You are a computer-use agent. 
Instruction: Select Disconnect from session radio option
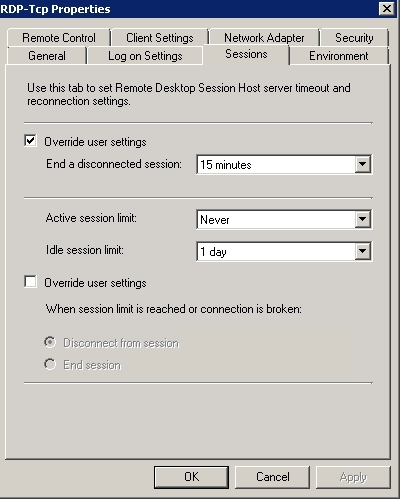pyautogui.click(x=50, y=342)
